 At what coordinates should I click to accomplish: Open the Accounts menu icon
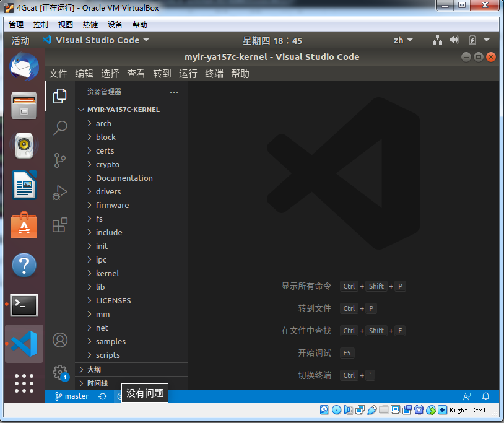[x=60, y=340]
